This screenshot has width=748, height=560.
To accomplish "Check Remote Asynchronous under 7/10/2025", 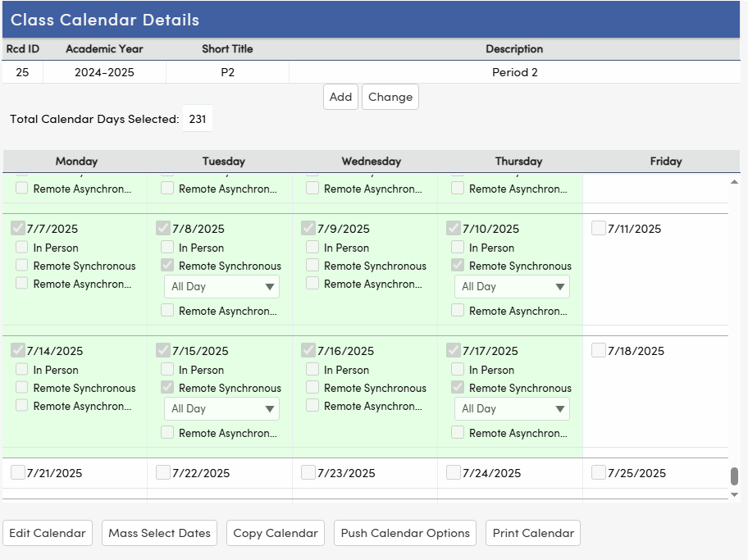I will tap(458, 311).
